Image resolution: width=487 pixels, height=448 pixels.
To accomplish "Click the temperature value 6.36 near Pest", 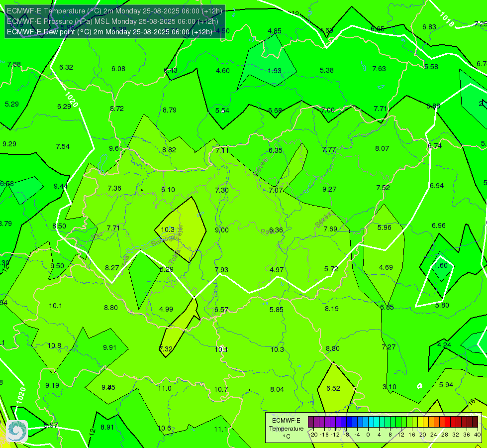I will click(276, 230).
